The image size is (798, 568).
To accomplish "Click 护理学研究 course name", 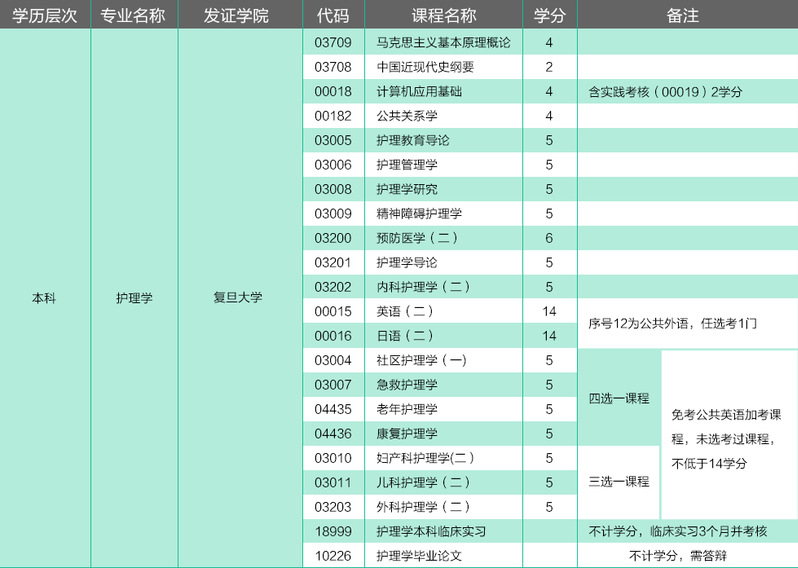I will (x=407, y=189).
